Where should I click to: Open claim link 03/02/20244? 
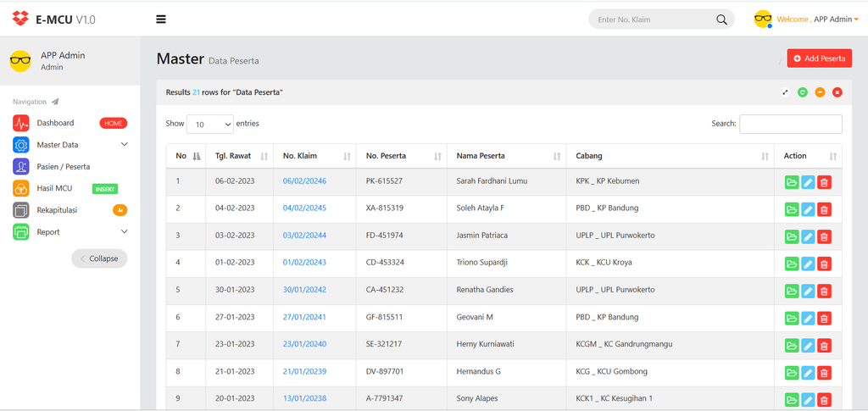coord(304,235)
